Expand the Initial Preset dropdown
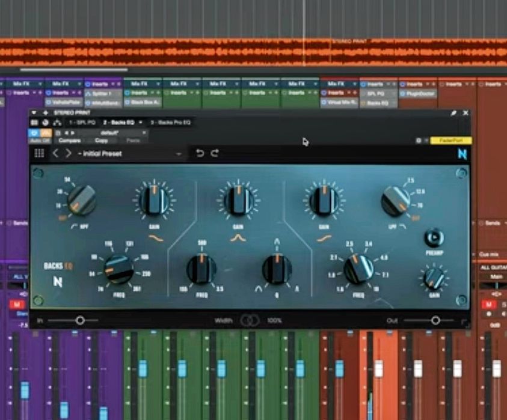 click(179, 154)
